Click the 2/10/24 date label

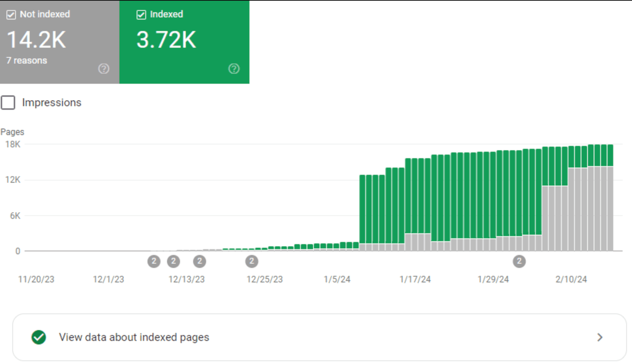[571, 279]
